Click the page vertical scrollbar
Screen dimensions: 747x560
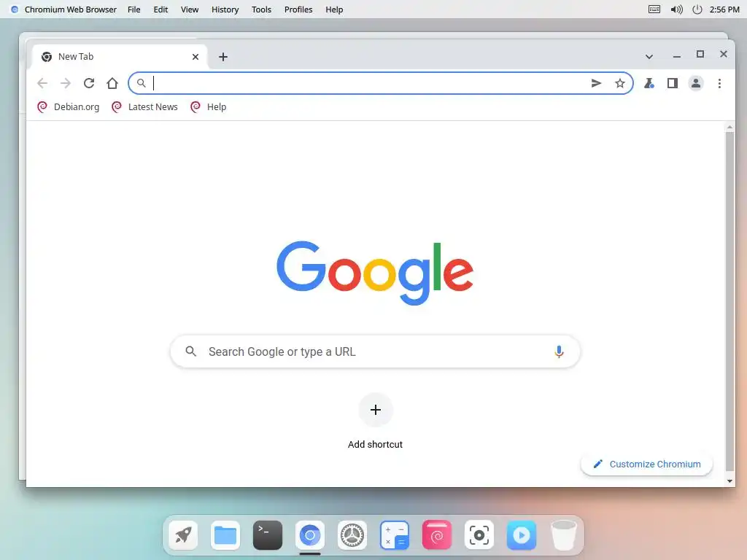(x=729, y=301)
